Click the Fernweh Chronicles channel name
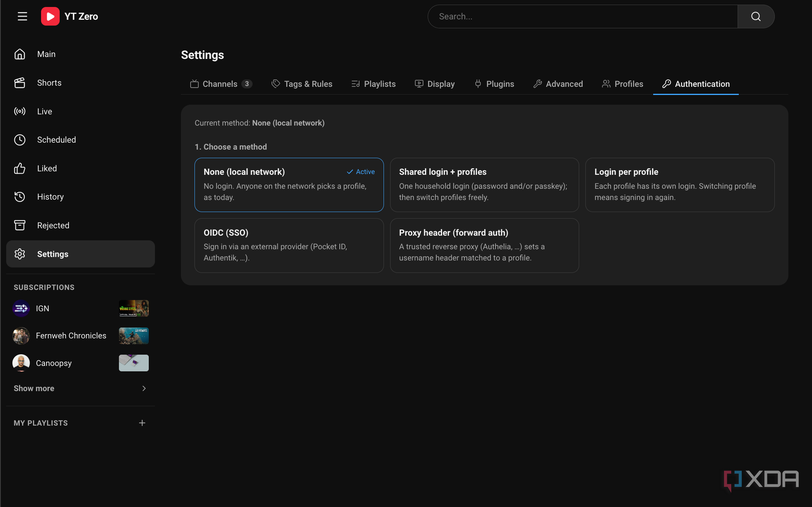Viewport: 812px width, 507px height. click(71, 336)
